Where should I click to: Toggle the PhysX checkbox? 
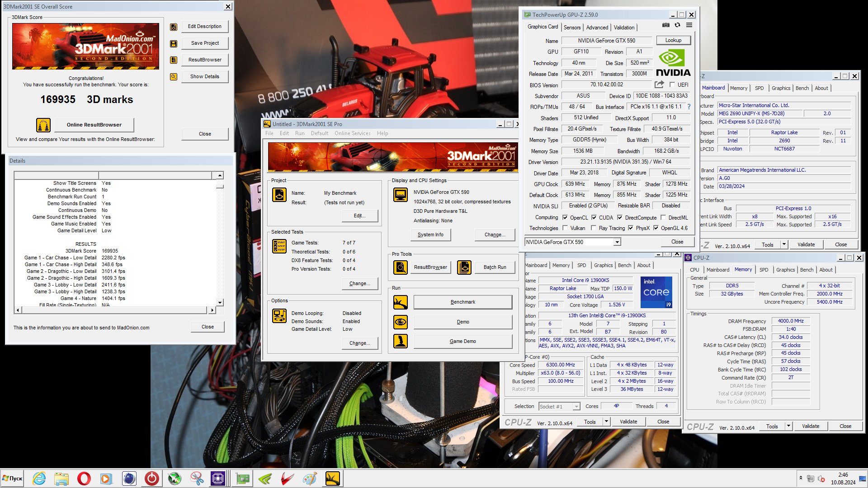click(x=631, y=228)
